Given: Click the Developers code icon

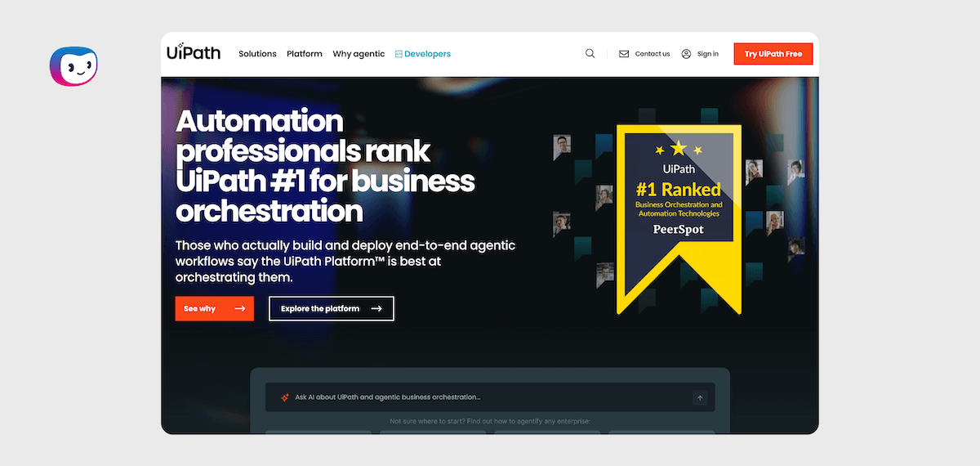Looking at the screenshot, I should [x=399, y=54].
